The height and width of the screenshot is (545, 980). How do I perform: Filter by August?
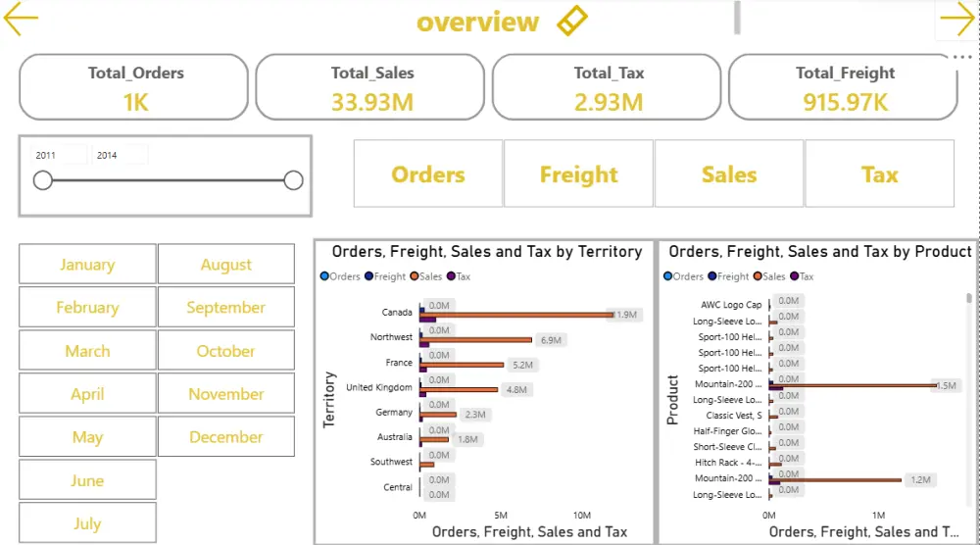[226, 265]
